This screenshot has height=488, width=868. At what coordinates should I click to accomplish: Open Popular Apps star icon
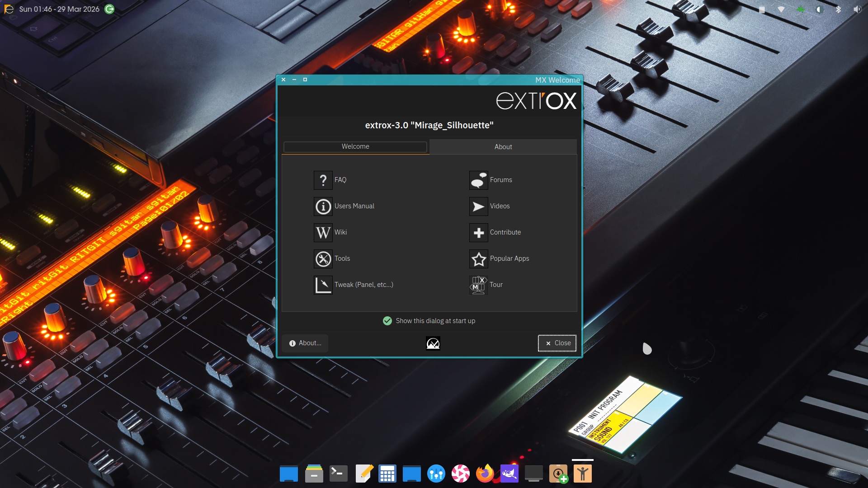pos(478,259)
